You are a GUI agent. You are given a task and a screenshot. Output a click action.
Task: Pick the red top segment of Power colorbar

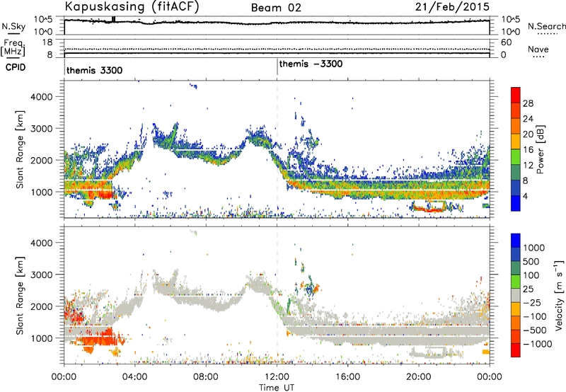point(516,95)
